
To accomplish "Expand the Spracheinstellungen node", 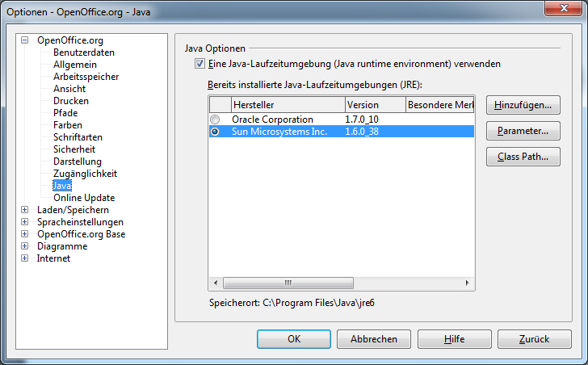I will tap(25, 222).
